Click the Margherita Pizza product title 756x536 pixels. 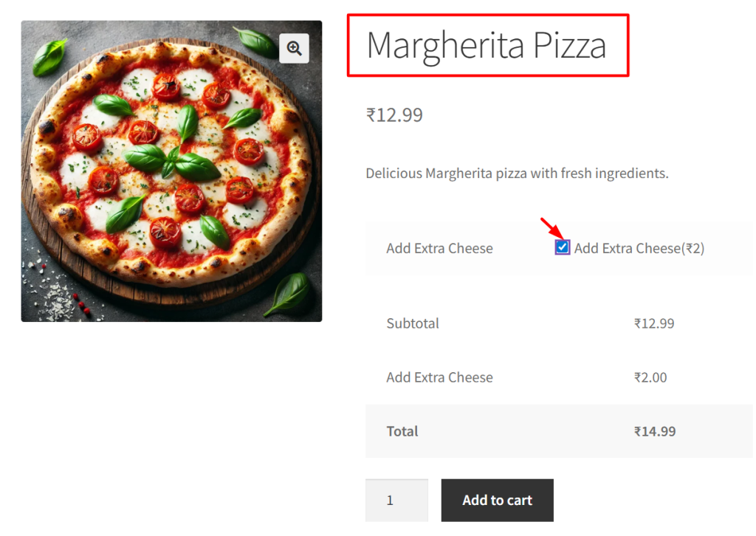pos(487,45)
